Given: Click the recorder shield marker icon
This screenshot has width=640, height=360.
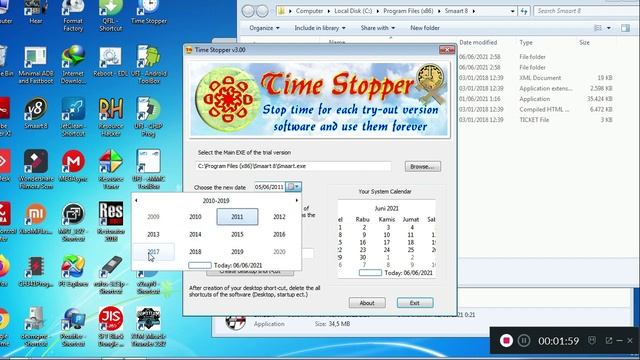Looking at the screenshot, I should [x=592, y=340].
